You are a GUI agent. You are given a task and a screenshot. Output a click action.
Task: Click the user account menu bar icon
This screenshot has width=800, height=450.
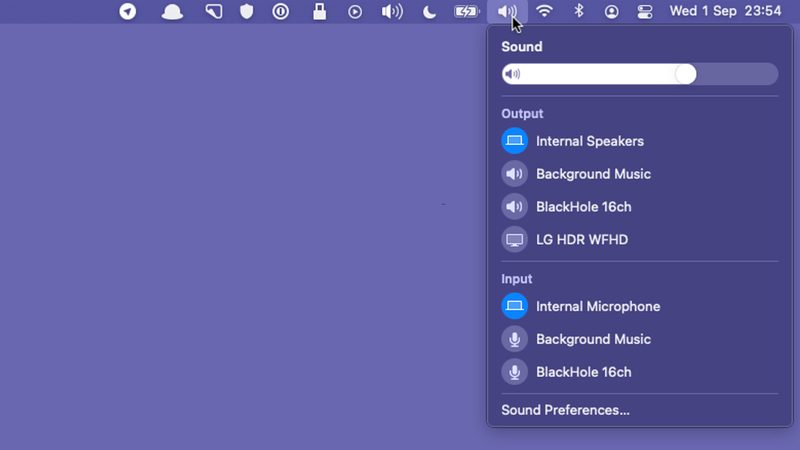[611, 11]
